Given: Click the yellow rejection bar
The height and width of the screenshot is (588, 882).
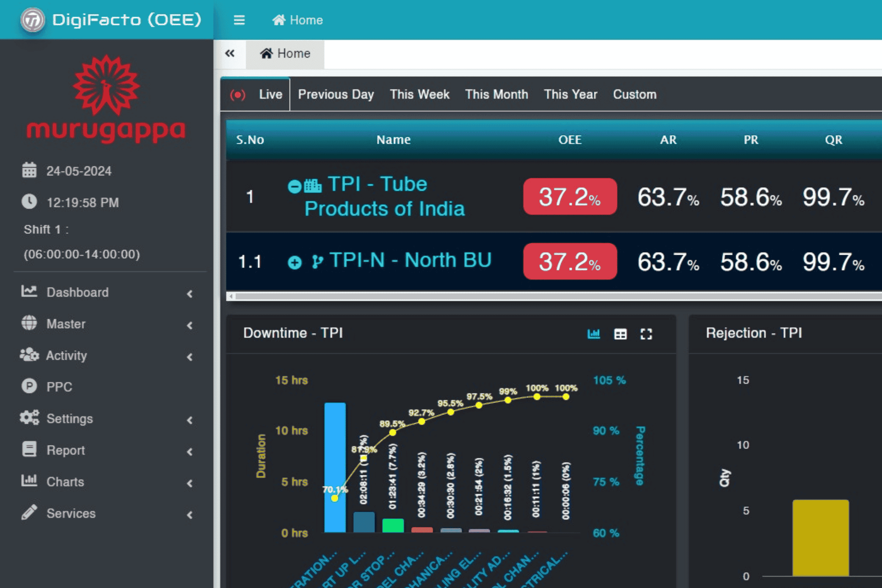Looking at the screenshot, I should 821,538.
